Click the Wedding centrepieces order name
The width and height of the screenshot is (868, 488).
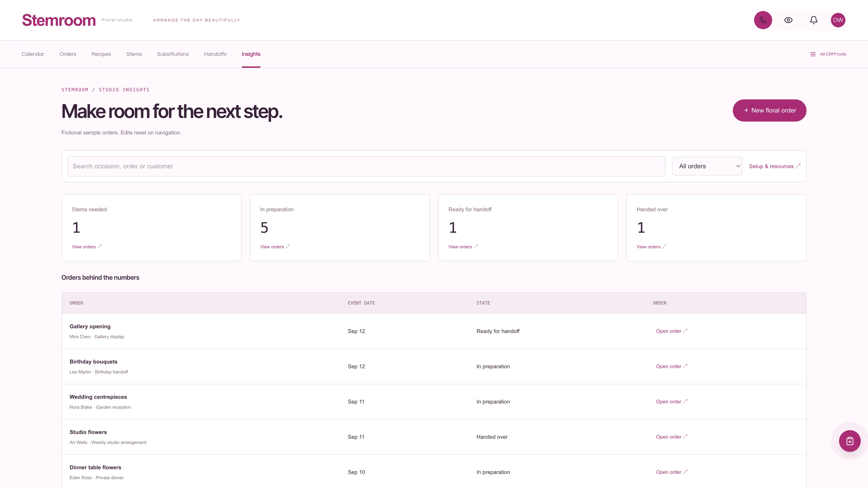[98, 397]
